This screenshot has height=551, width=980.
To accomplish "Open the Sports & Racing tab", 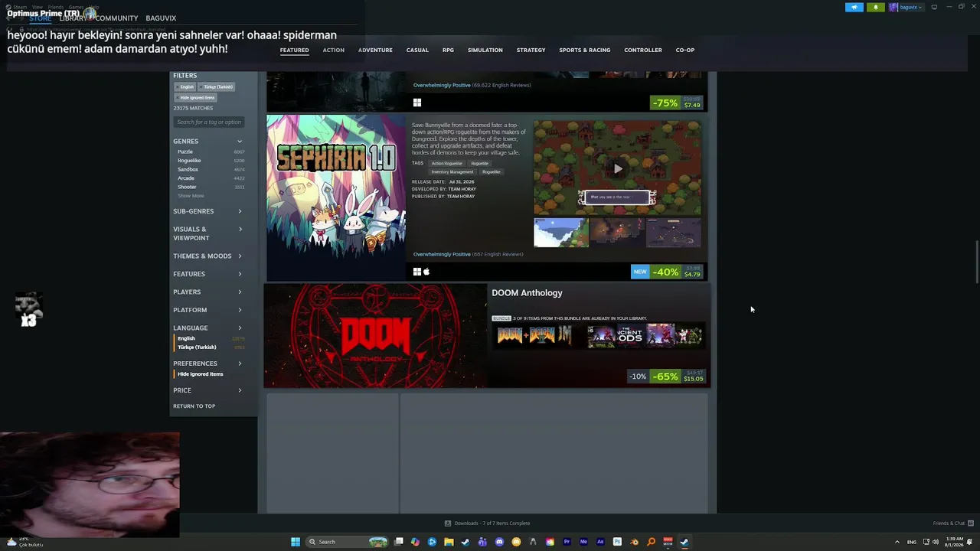I will pyautogui.click(x=585, y=51).
